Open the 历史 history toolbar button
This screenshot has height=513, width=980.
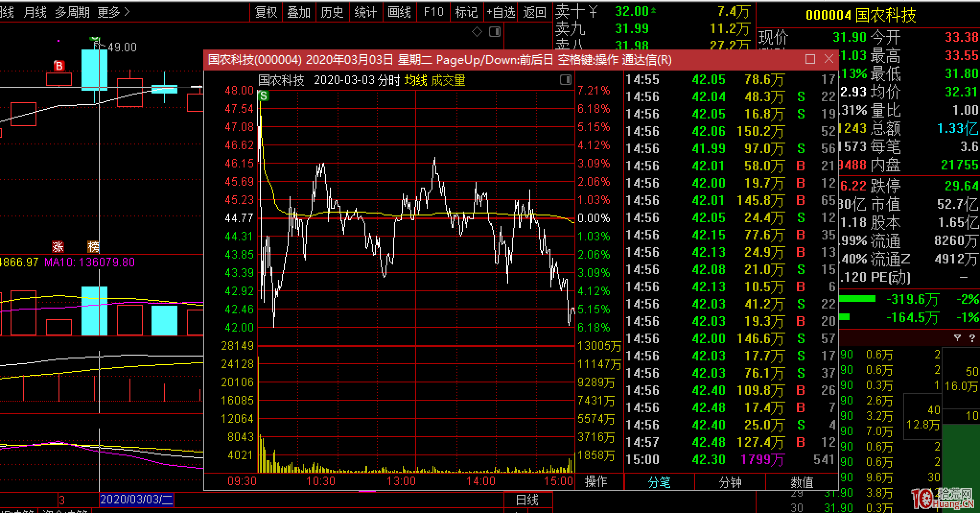(x=332, y=12)
